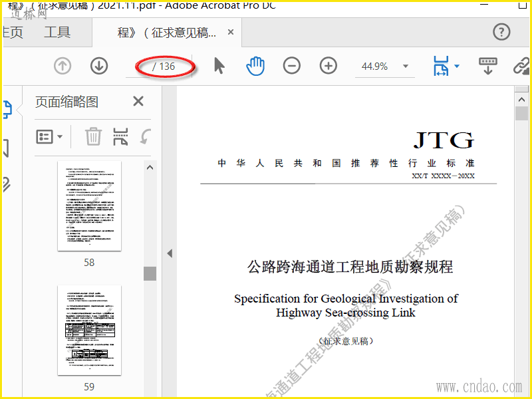Click the fit-width page display icon

(x=441, y=66)
